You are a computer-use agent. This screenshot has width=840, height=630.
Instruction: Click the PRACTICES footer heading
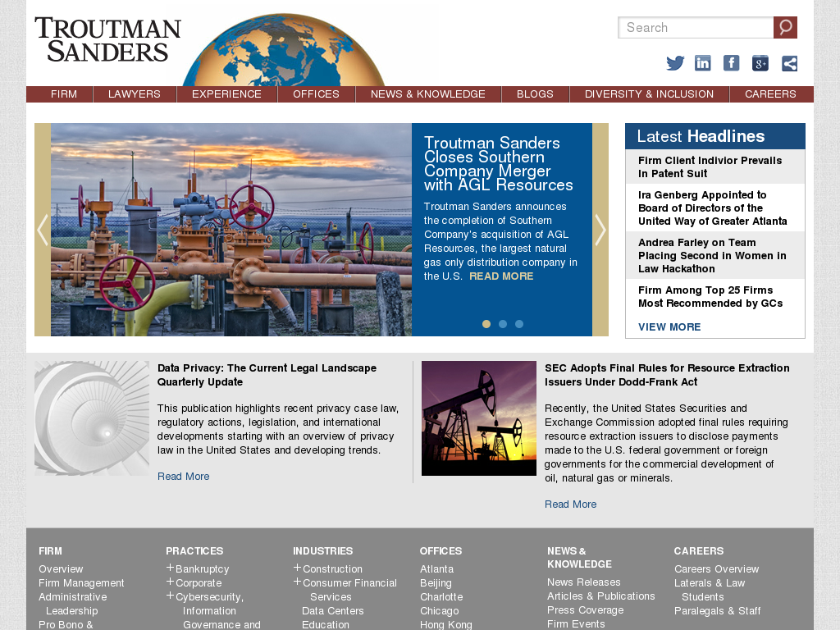click(x=194, y=550)
